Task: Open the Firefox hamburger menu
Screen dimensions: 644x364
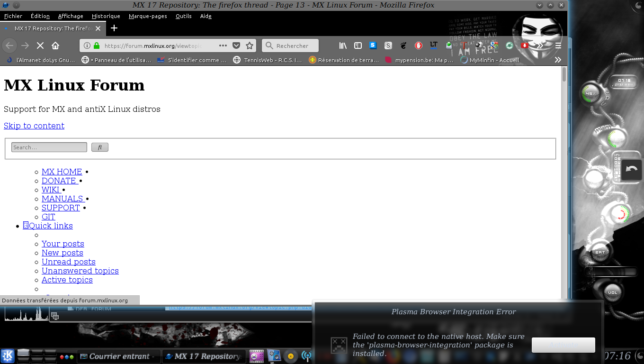Action: [558, 45]
